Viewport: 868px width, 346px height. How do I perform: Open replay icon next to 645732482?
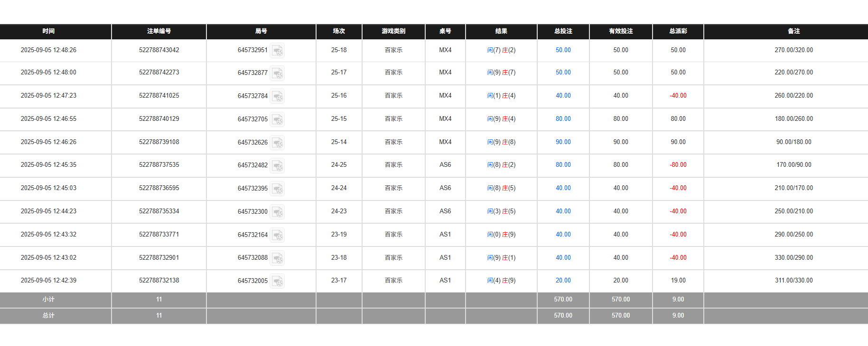pyautogui.click(x=277, y=165)
